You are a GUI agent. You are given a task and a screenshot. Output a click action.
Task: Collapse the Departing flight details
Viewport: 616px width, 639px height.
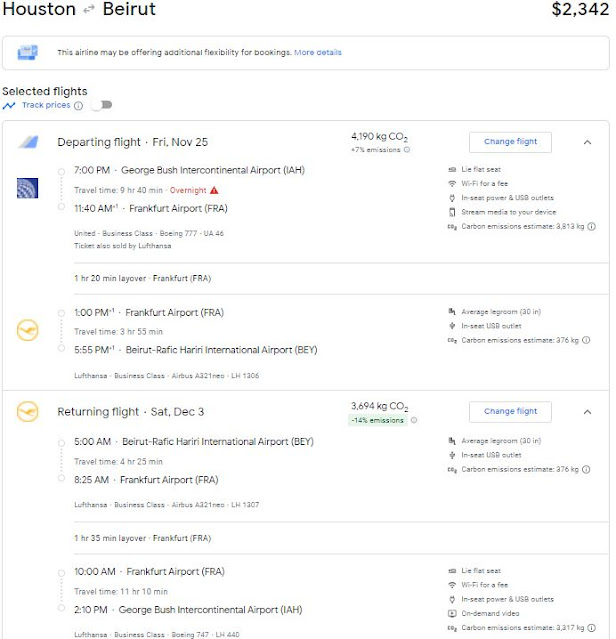(x=587, y=142)
